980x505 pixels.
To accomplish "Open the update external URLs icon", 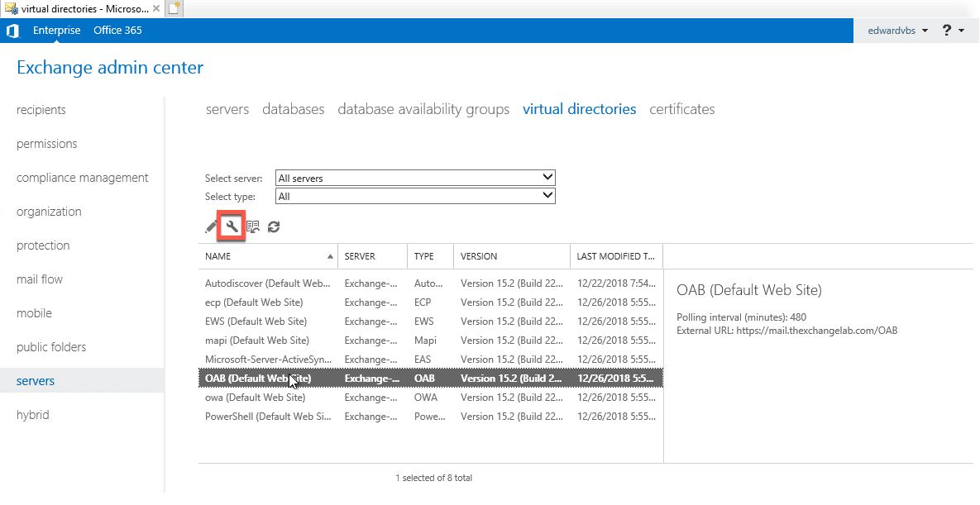I will pos(253,226).
